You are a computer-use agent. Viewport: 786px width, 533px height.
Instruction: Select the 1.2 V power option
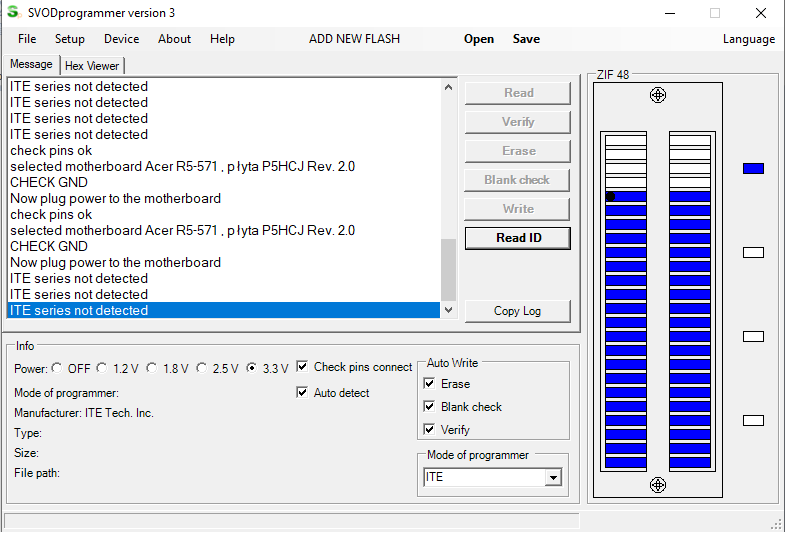102,369
